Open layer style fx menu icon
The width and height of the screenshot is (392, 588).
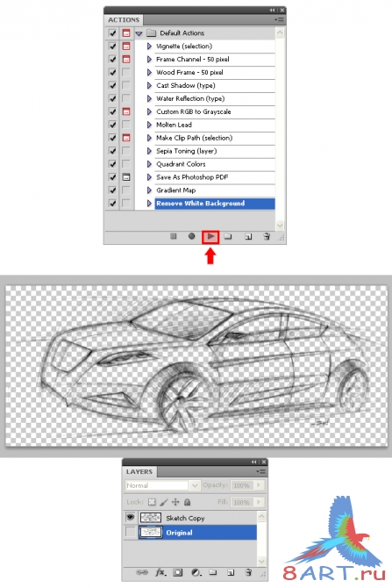click(160, 572)
